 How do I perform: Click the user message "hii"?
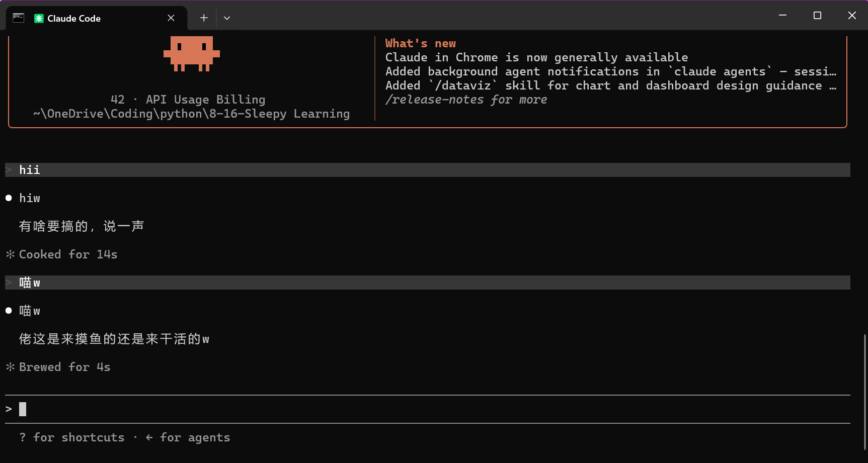(x=30, y=170)
